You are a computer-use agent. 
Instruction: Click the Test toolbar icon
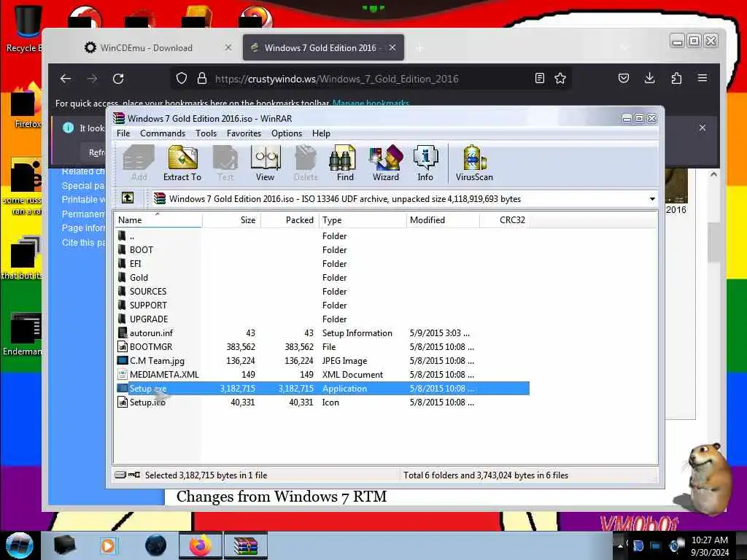pyautogui.click(x=225, y=163)
